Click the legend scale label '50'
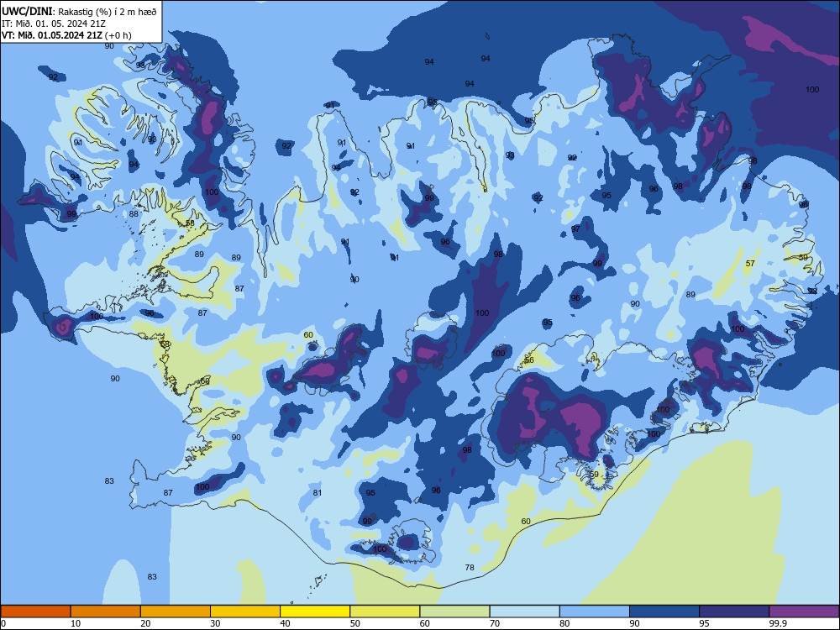The height and width of the screenshot is (630, 840). (x=355, y=623)
